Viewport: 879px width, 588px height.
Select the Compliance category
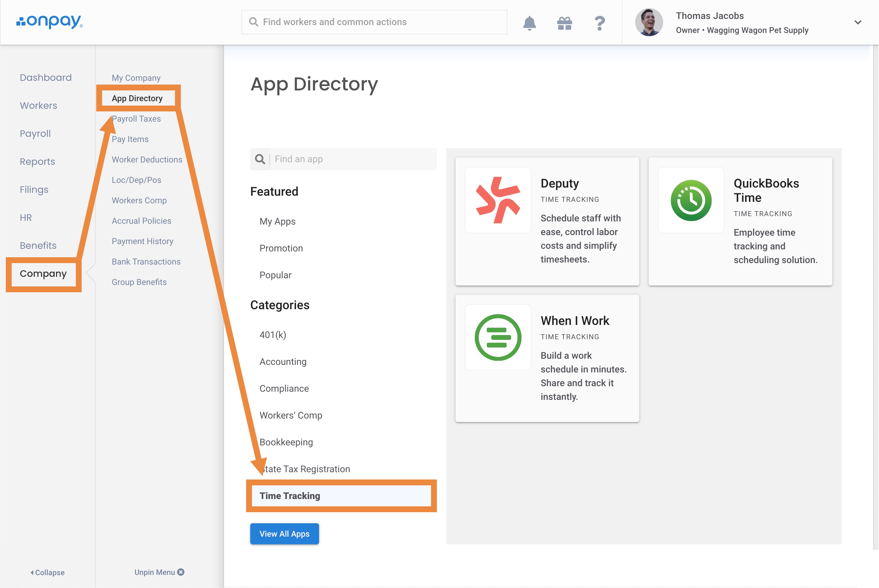pyautogui.click(x=284, y=388)
